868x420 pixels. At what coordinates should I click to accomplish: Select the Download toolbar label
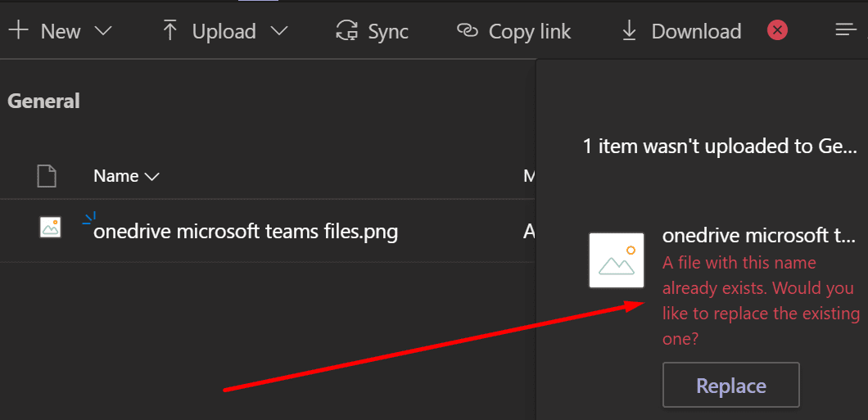tap(696, 32)
